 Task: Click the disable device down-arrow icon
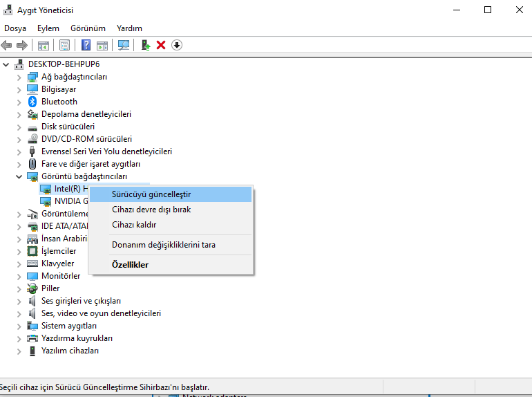(177, 45)
